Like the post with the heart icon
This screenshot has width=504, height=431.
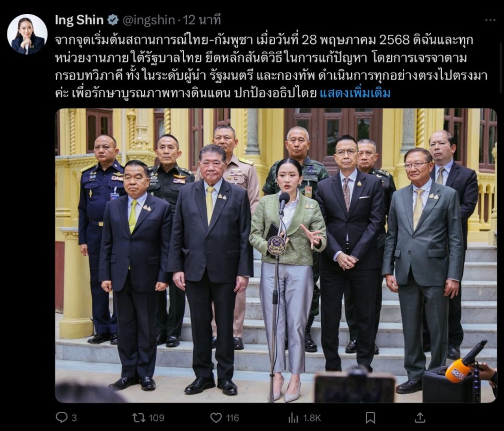coord(216,418)
